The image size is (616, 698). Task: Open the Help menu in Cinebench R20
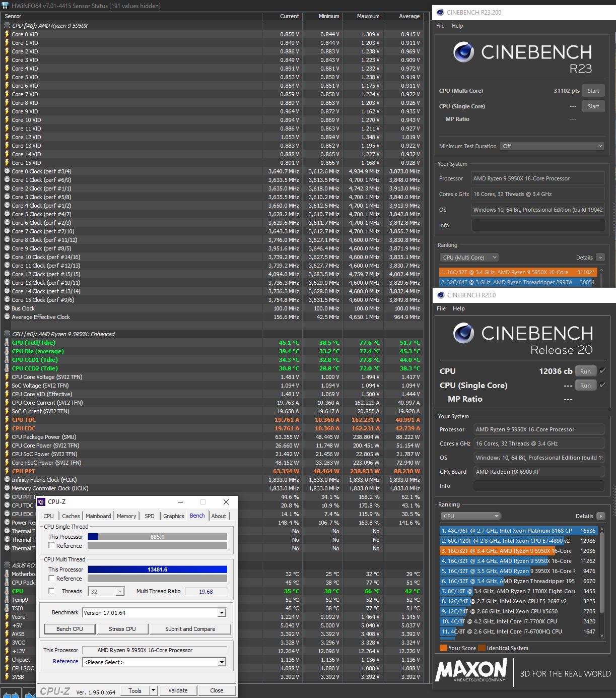tap(458, 308)
